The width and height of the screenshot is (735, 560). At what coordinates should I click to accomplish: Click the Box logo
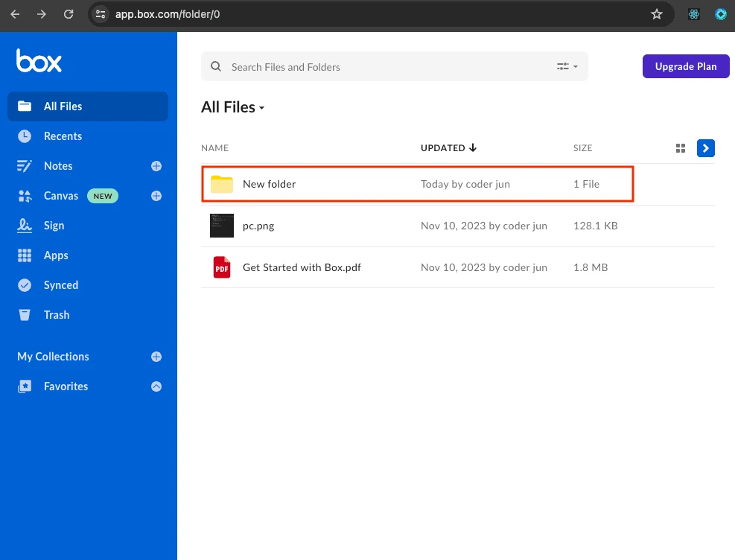click(39, 61)
